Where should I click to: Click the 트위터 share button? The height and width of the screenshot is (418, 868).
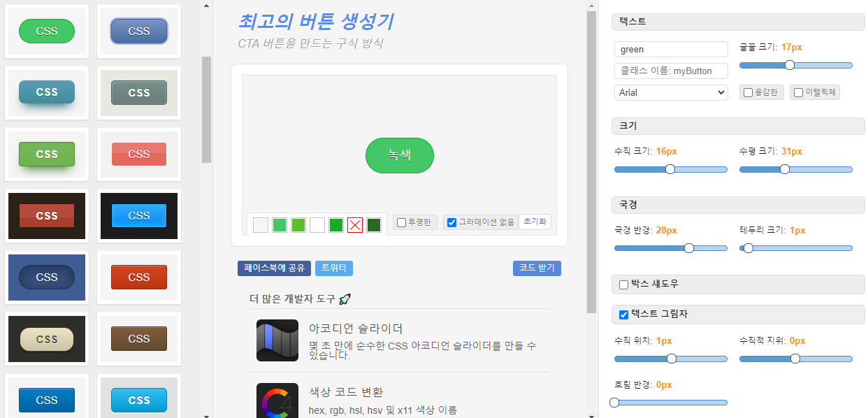tap(333, 268)
